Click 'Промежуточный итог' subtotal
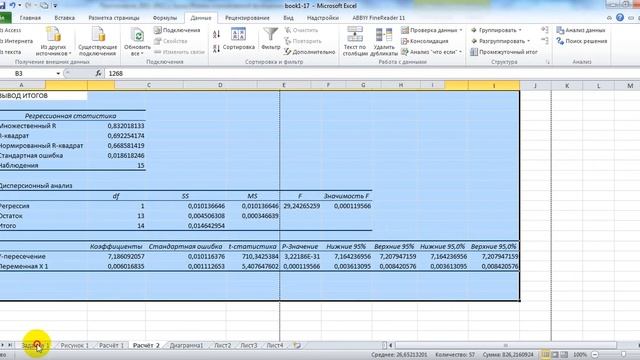 [504, 52]
